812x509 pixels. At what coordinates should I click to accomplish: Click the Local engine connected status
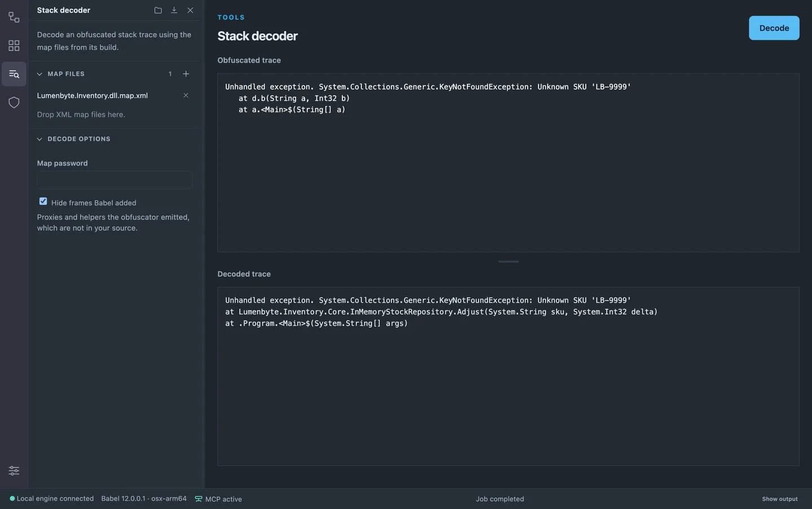pos(52,499)
